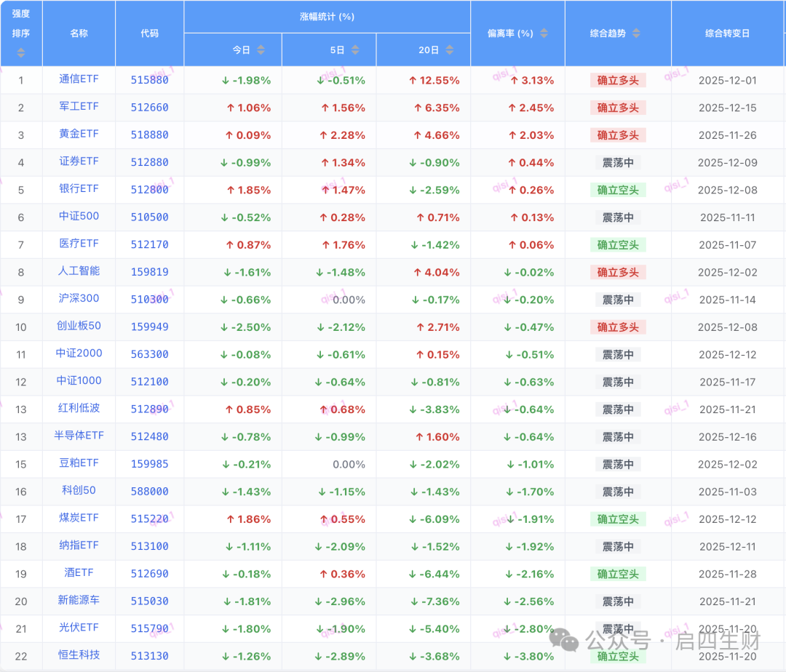Toggle the 震荡中 badge for 沪深300
786x672 pixels.
(617, 299)
